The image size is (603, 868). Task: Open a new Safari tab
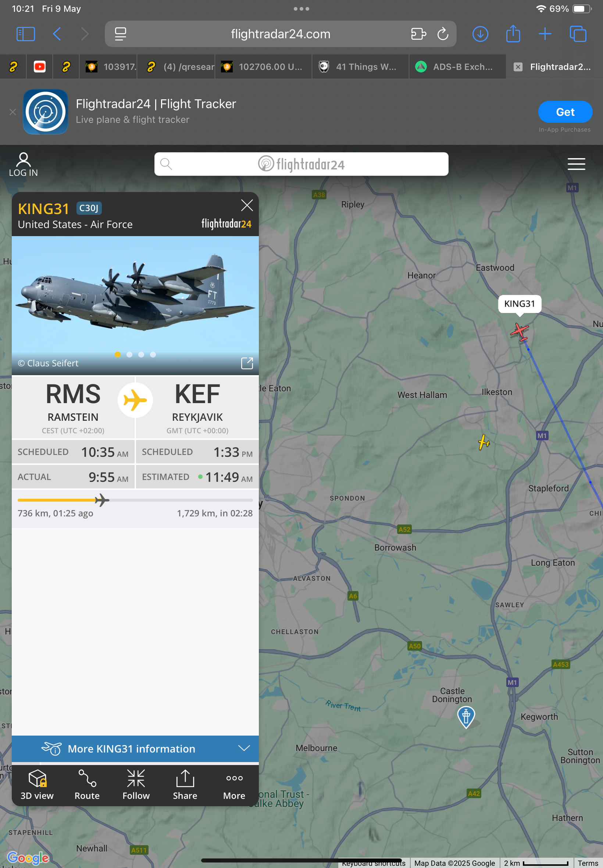(x=545, y=34)
